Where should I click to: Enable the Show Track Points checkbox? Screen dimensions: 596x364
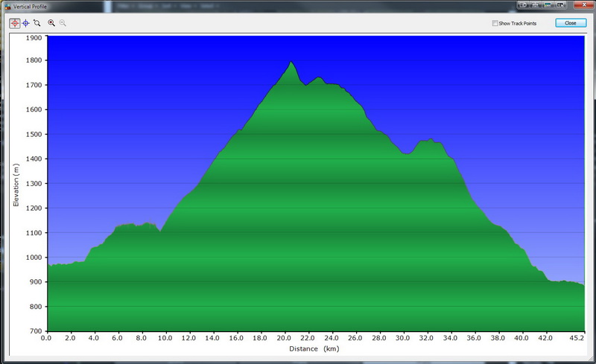point(495,23)
